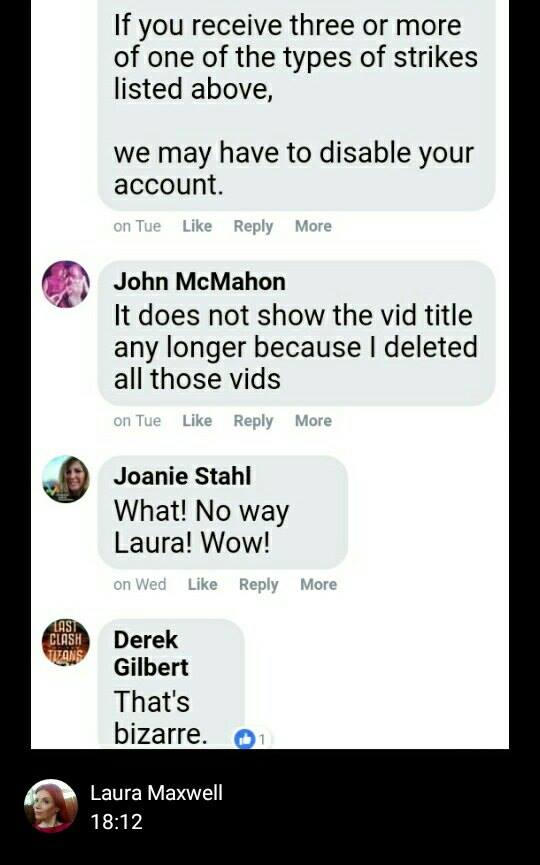The height and width of the screenshot is (865, 540).
Task: Open More options for Joanie Stahl's comment
Action: click(x=319, y=584)
